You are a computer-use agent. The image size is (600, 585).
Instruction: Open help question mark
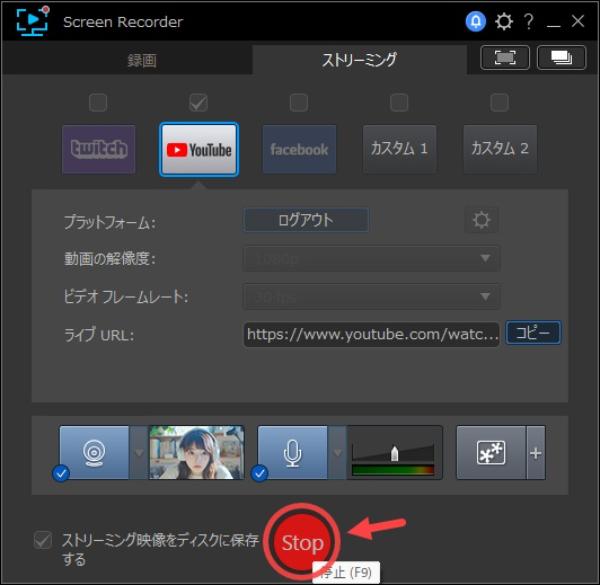click(x=529, y=21)
